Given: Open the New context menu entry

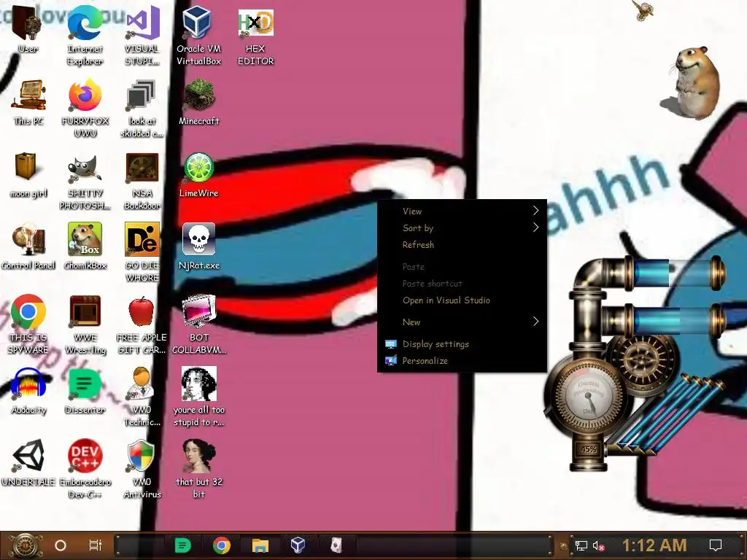Looking at the screenshot, I should [x=462, y=322].
